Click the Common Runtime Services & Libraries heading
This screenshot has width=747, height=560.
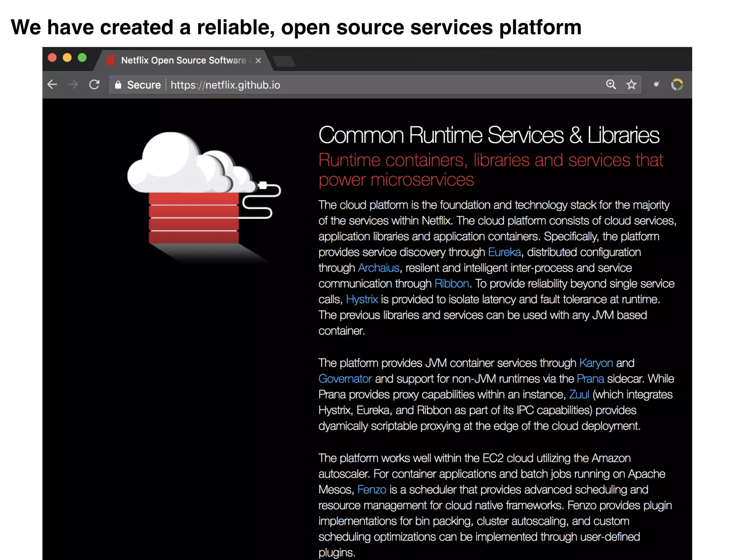(x=489, y=135)
